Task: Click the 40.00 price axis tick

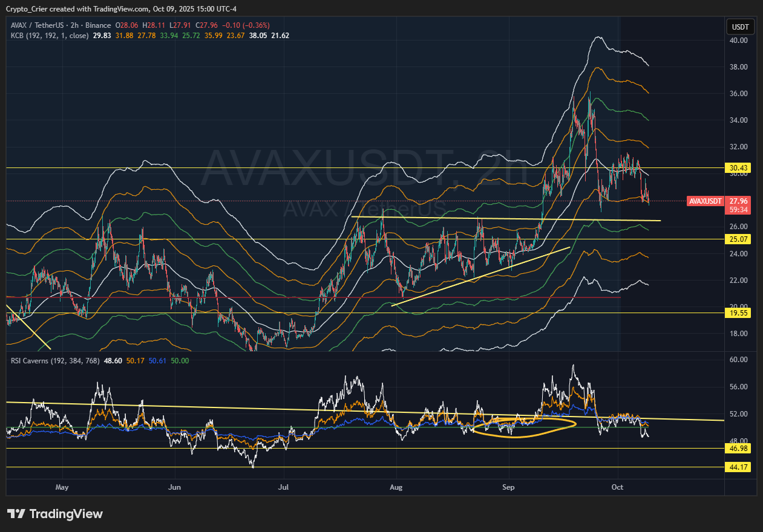Action: click(739, 41)
